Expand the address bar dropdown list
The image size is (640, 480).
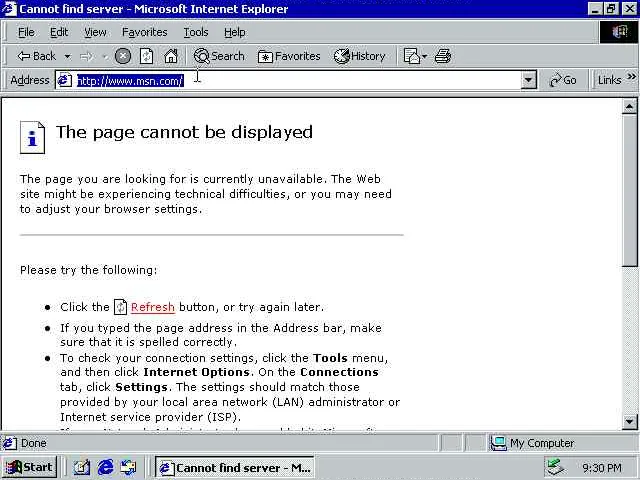(x=529, y=80)
